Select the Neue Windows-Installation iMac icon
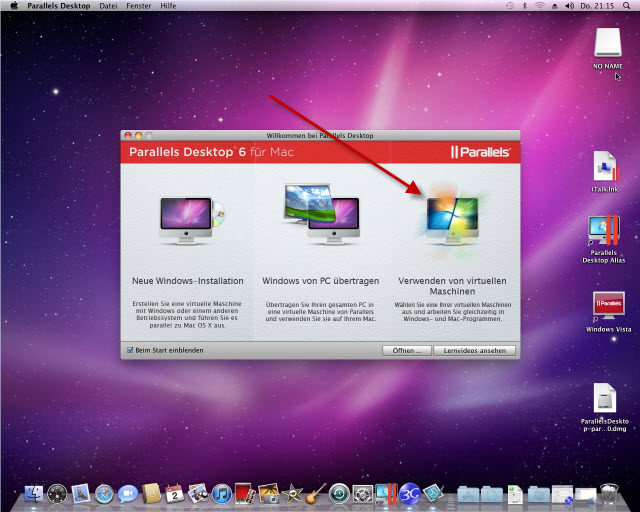The width and height of the screenshot is (640, 512). point(188,220)
